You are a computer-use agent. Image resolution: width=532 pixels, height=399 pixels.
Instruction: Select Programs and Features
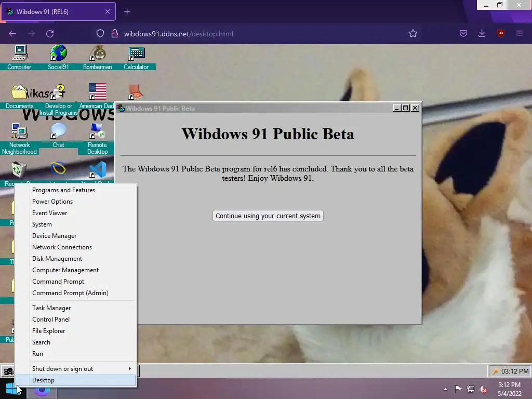tap(75, 190)
